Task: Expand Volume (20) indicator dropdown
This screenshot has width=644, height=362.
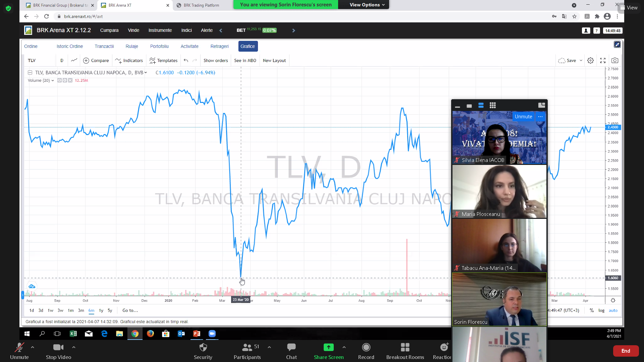Action: click(53, 80)
